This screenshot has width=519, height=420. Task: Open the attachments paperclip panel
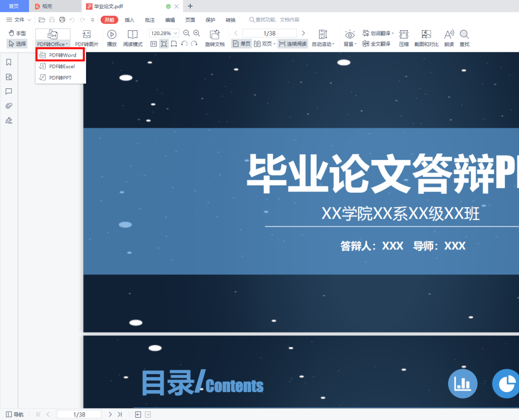click(x=9, y=106)
